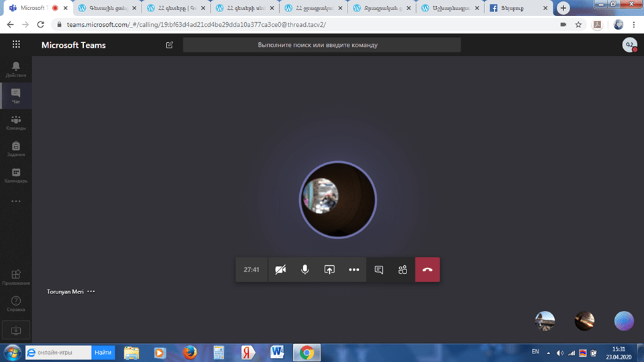
Task: Expand more apps ellipsis in sidebar
Action: point(16,201)
